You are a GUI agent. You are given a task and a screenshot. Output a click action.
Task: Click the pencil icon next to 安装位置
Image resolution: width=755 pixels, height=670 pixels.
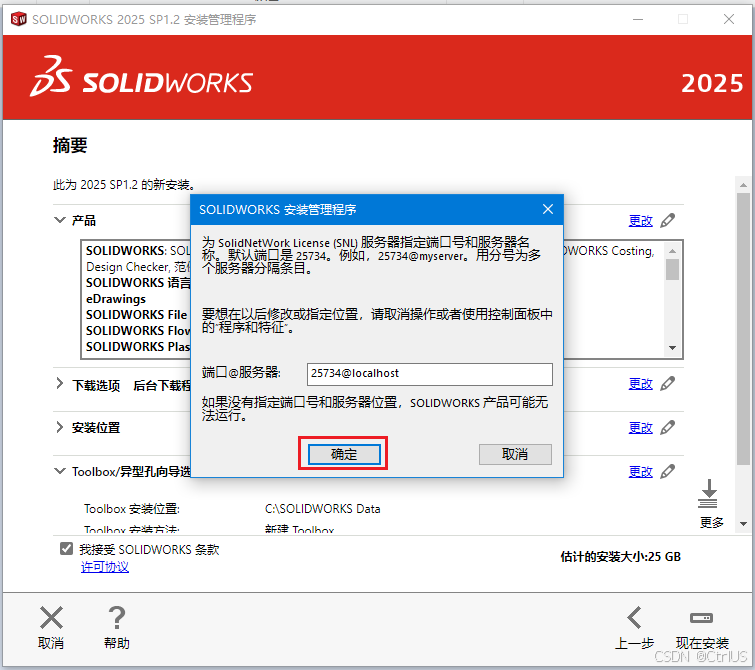(667, 428)
